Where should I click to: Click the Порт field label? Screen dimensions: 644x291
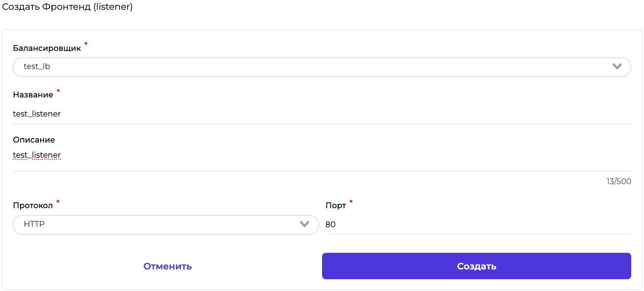336,205
